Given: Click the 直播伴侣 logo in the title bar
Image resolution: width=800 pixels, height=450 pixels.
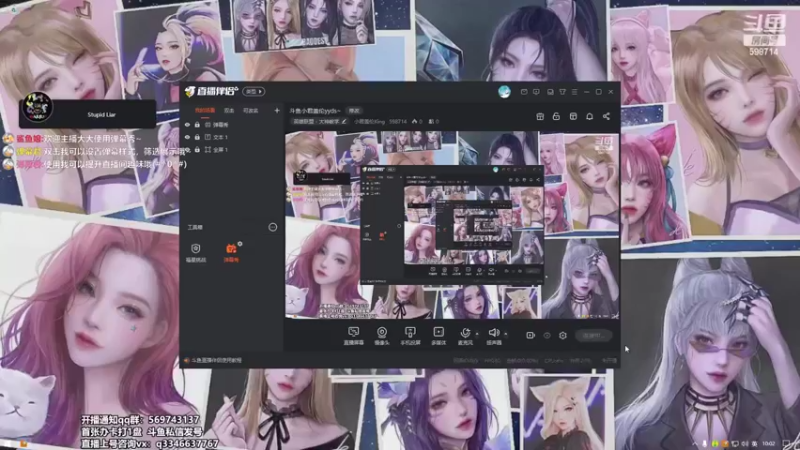Looking at the screenshot, I should (x=211, y=91).
